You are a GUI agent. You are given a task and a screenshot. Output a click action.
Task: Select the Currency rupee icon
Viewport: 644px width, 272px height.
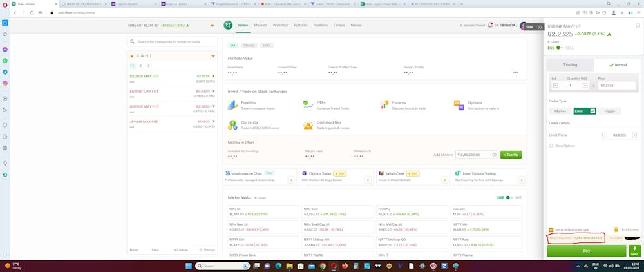(x=232, y=124)
